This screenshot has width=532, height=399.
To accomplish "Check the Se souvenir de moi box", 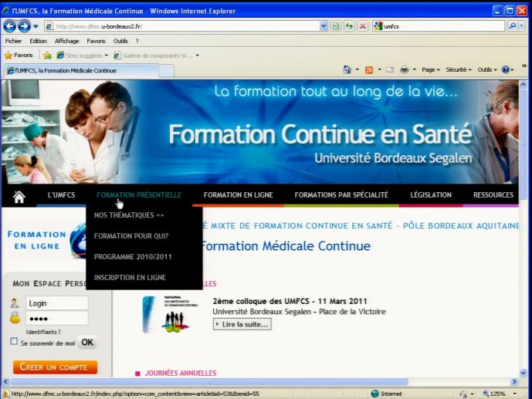I will pos(14,341).
